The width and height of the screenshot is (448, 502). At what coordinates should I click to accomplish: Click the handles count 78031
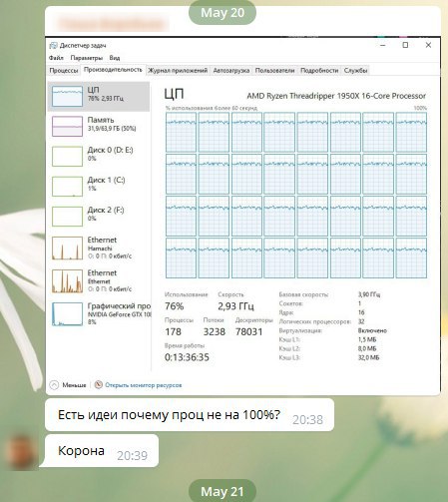coord(248,331)
